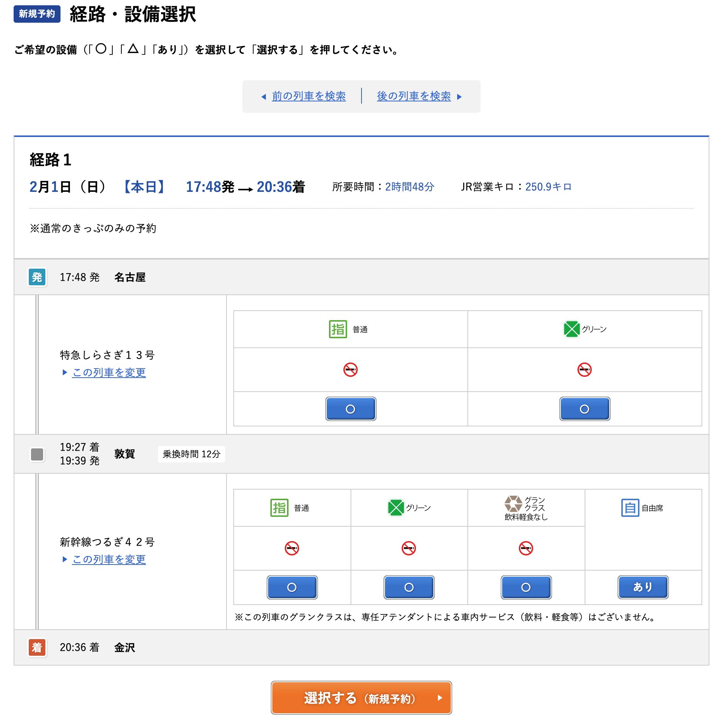Select the ○ option for しらさぎ グリーン seat

tap(584, 409)
